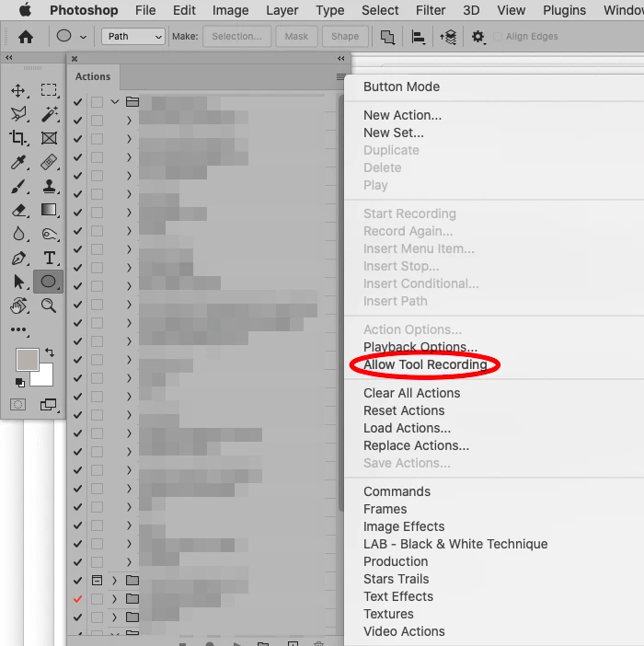Select the Move tool
This screenshot has height=646, width=644.
click(18, 90)
